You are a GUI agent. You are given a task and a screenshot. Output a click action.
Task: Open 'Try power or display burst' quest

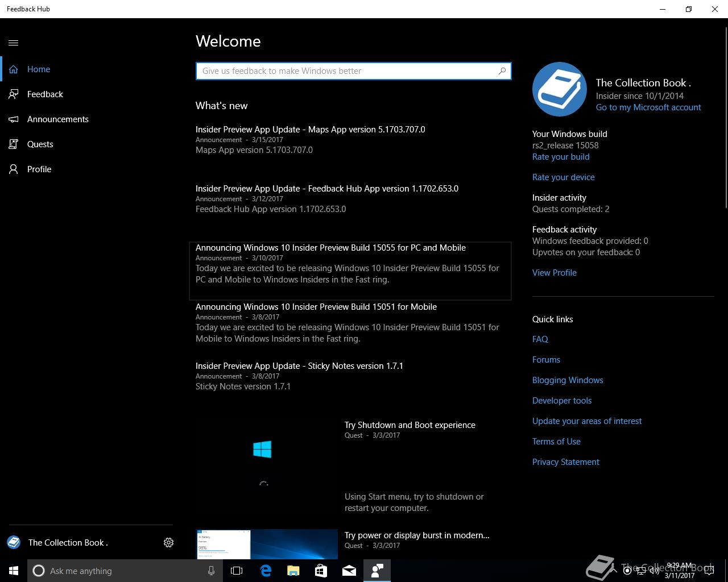417,535
